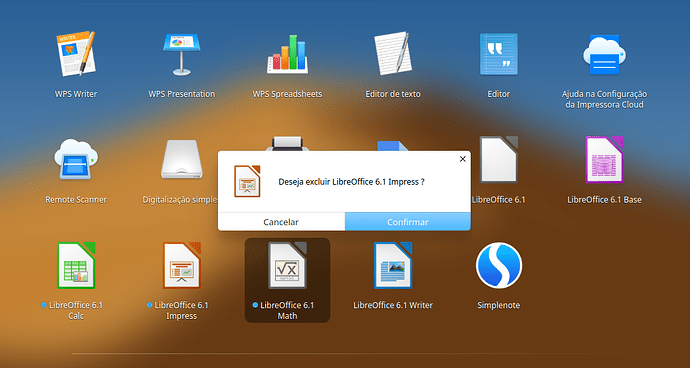The image size is (690, 368).
Task: Launch WPS Presentation icon
Action: 182,54
